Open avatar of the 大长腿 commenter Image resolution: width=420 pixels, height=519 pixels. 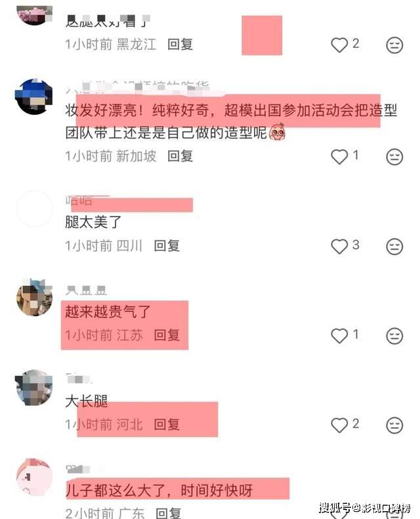click(34, 387)
